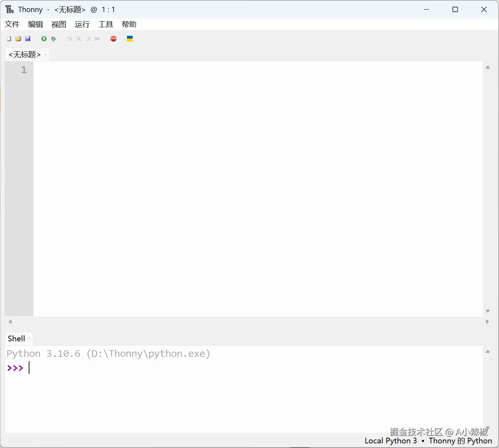Create a new file with the toolbar icon

[x=9, y=39]
